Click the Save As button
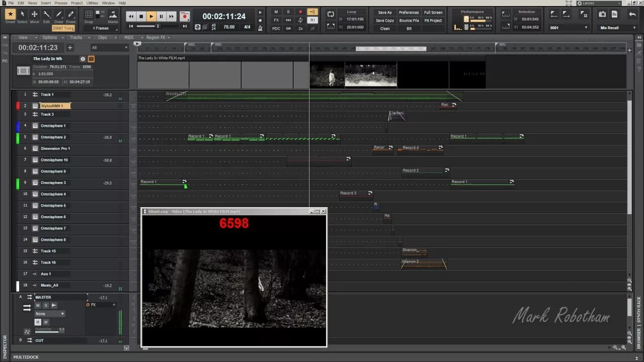Image resolution: width=644 pixels, height=362 pixels. click(x=385, y=13)
